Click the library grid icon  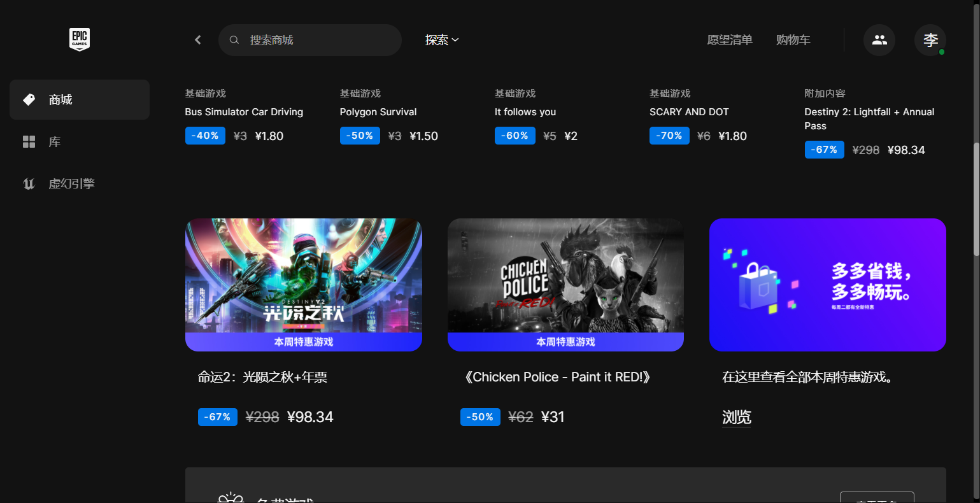[29, 141]
